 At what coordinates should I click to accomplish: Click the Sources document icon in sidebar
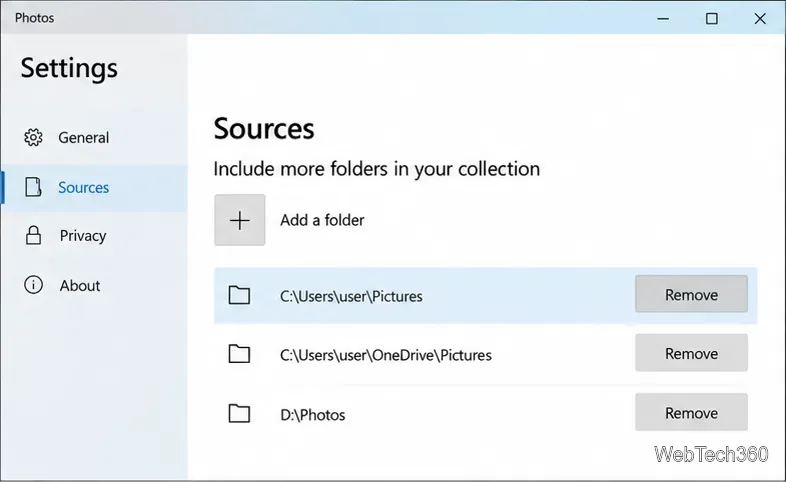pyautogui.click(x=33, y=187)
